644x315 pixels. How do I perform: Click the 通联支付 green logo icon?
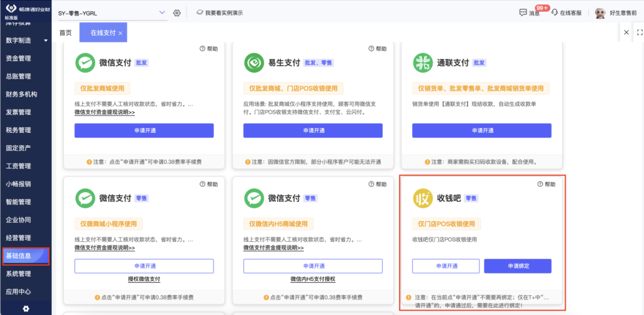(423, 63)
